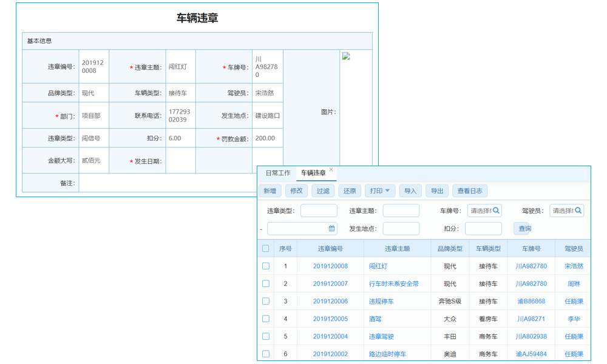Open violation record 2019120008 link

pos(330,266)
